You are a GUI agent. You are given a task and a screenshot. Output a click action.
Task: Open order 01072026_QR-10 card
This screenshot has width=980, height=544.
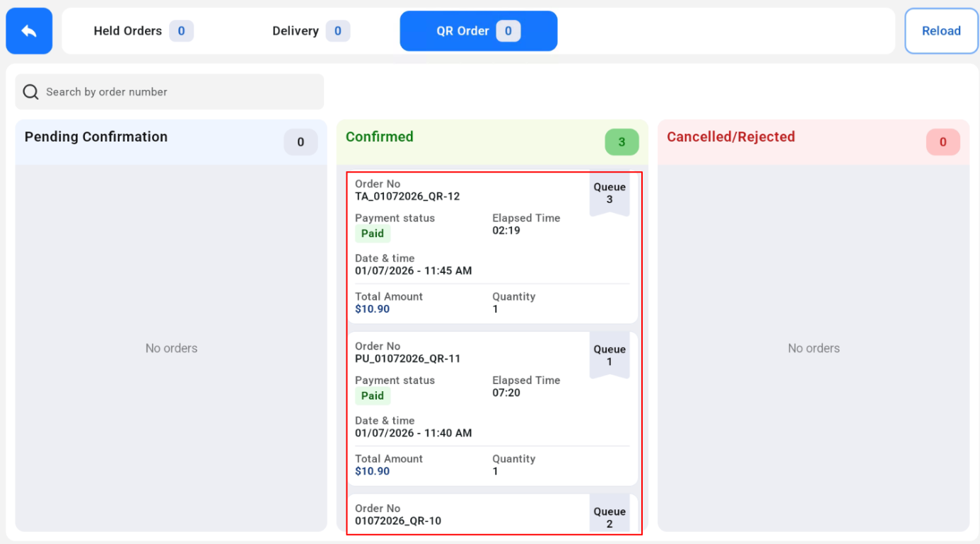point(493,514)
